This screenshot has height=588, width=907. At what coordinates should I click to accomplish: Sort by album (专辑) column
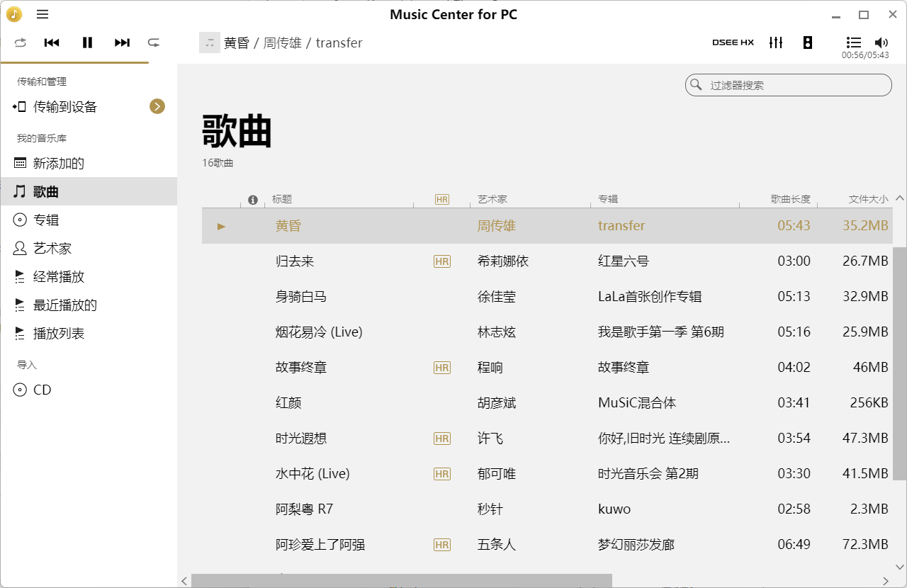point(608,200)
